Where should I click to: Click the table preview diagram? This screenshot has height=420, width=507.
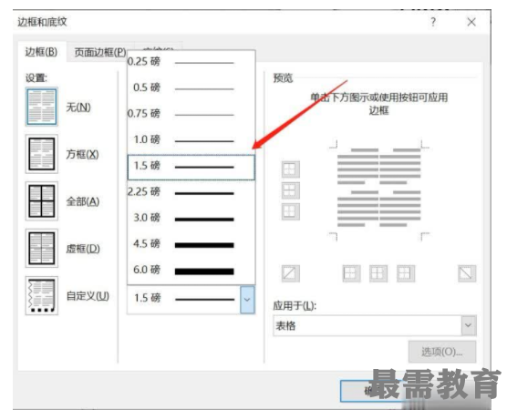point(379,190)
